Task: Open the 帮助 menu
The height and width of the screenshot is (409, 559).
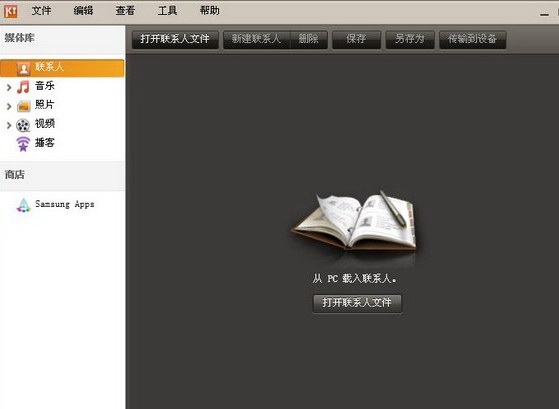Action: 209,11
